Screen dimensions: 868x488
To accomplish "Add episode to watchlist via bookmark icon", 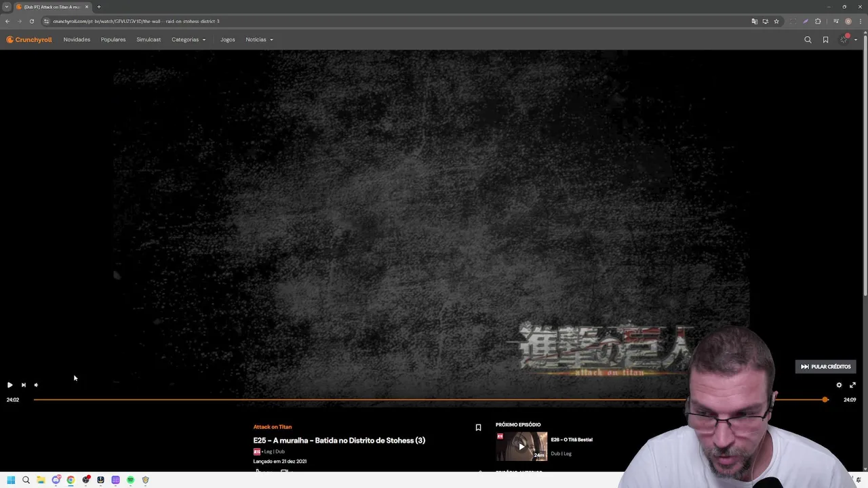I will (478, 428).
